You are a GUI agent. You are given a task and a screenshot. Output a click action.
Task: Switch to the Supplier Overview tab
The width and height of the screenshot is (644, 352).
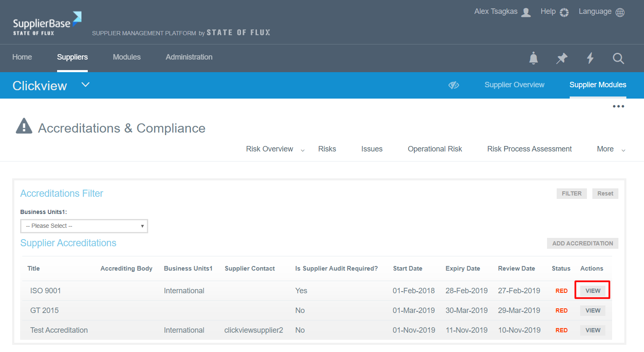click(x=514, y=85)
